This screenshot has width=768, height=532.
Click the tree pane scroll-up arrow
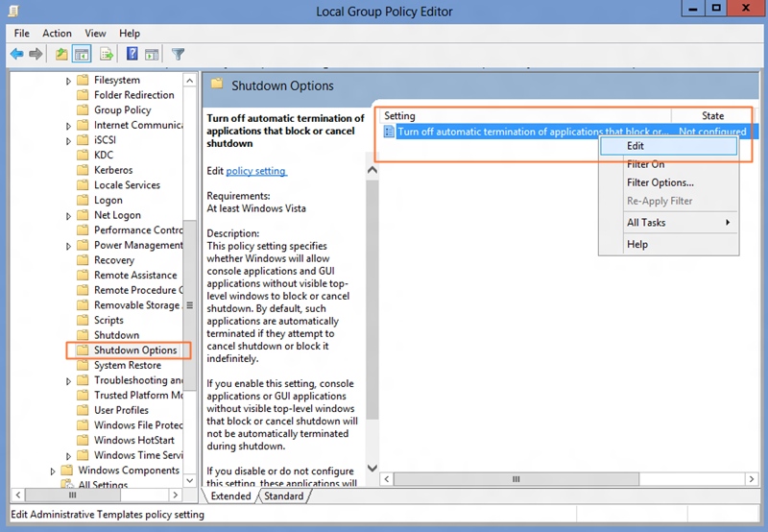coord(190,81)
